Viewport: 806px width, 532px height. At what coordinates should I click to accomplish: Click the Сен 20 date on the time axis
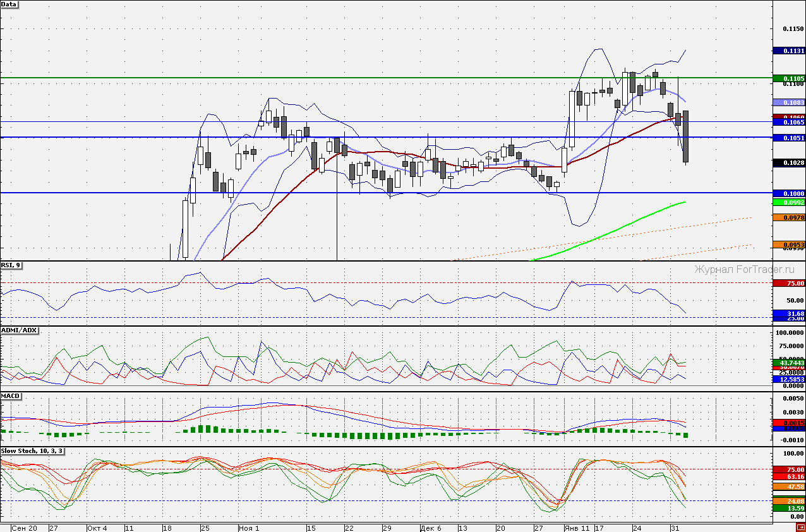point(24,528)
